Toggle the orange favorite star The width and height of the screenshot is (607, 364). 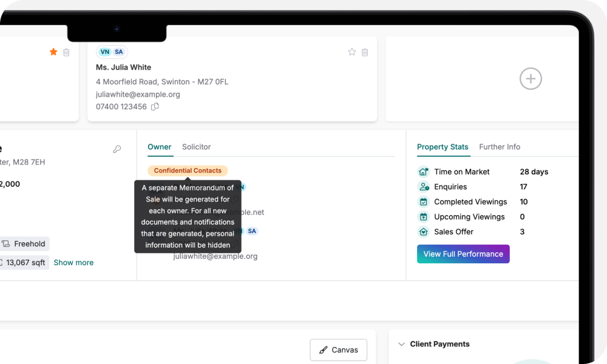[53, 52]
